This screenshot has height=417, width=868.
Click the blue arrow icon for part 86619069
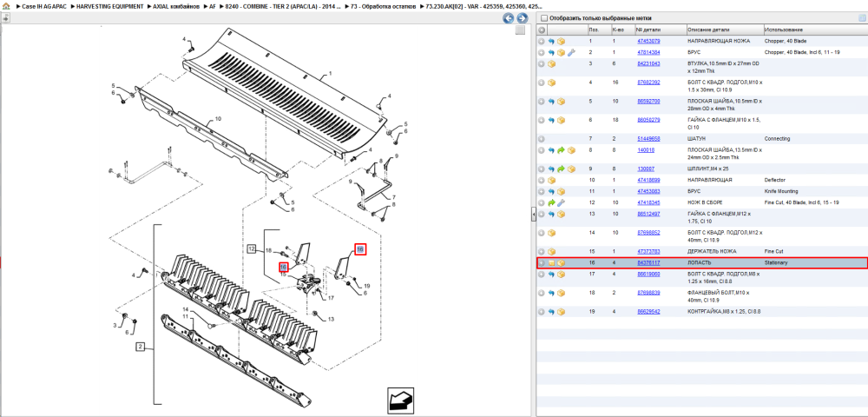(x=551, y=275)
